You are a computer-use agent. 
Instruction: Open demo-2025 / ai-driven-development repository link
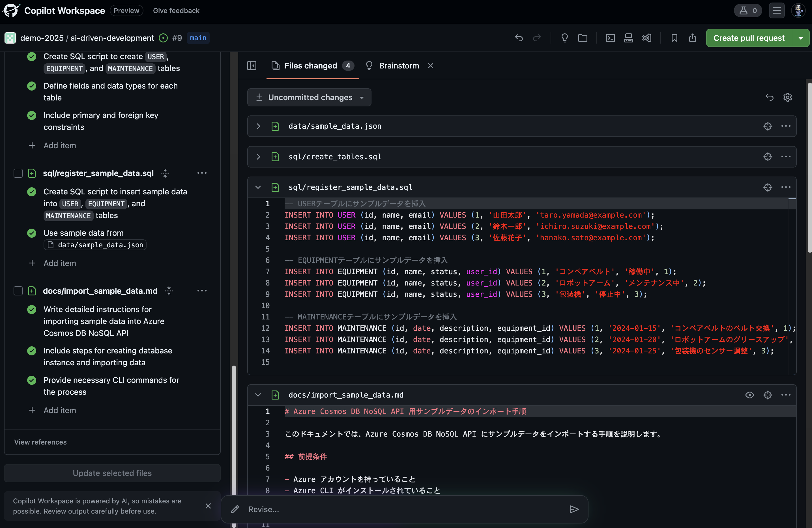(87, 38)
